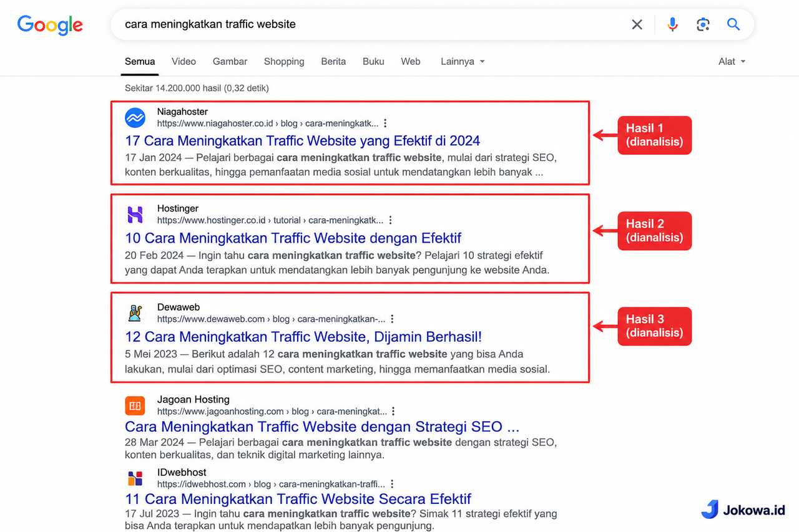The width and height of the screenshot is (799, 532).
Task: Click the hostinger.co.id URL breadcrumb
Action: pos(270,220)
